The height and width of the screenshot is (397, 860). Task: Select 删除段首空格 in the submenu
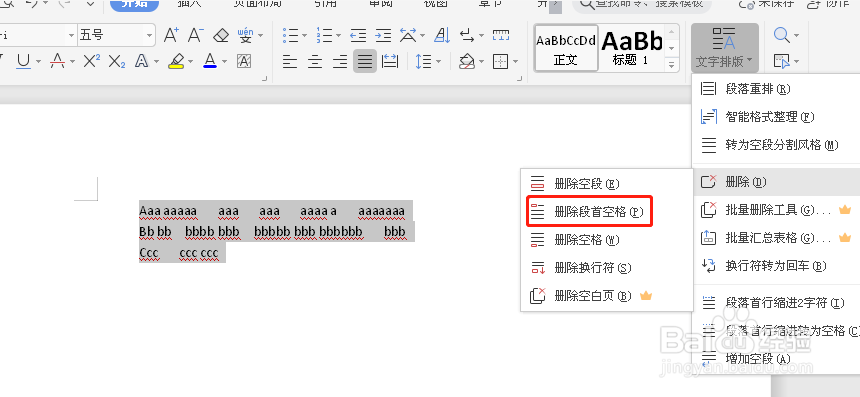[606, 212]
